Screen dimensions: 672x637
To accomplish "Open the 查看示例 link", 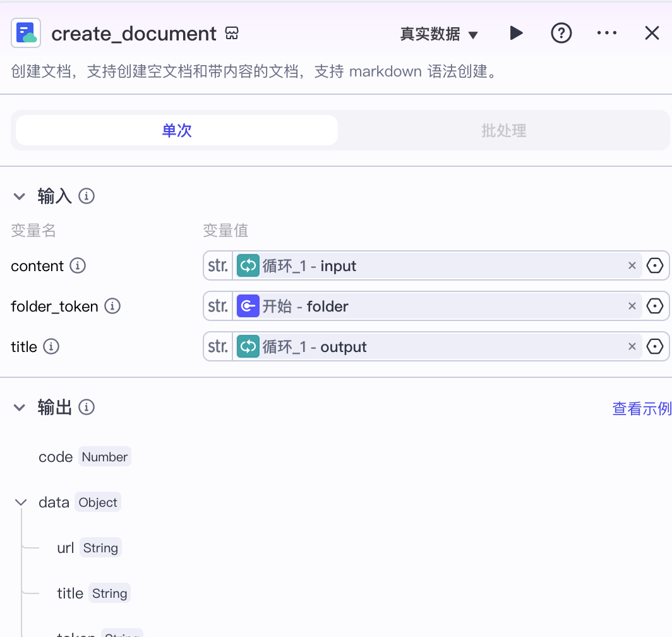I will 642,408.
